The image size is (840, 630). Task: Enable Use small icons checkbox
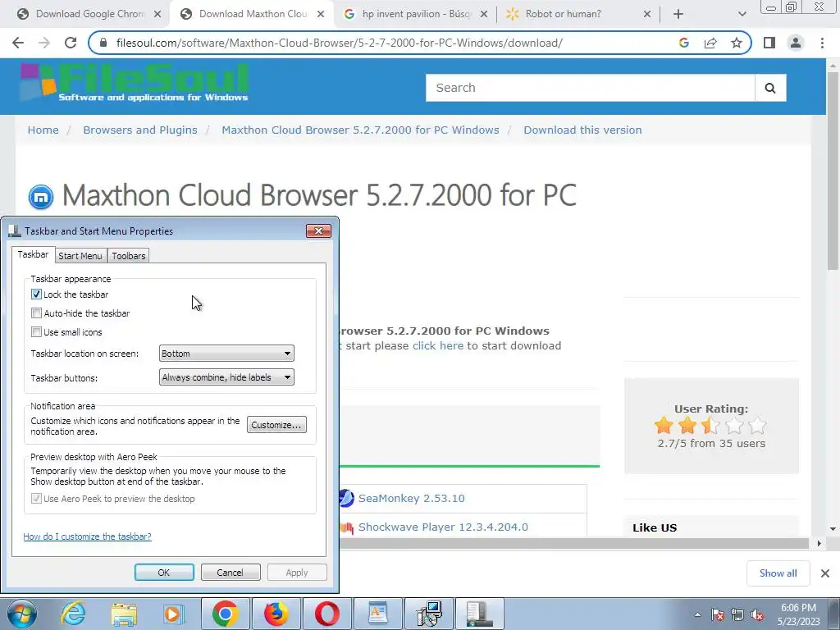tap(36, 331)
